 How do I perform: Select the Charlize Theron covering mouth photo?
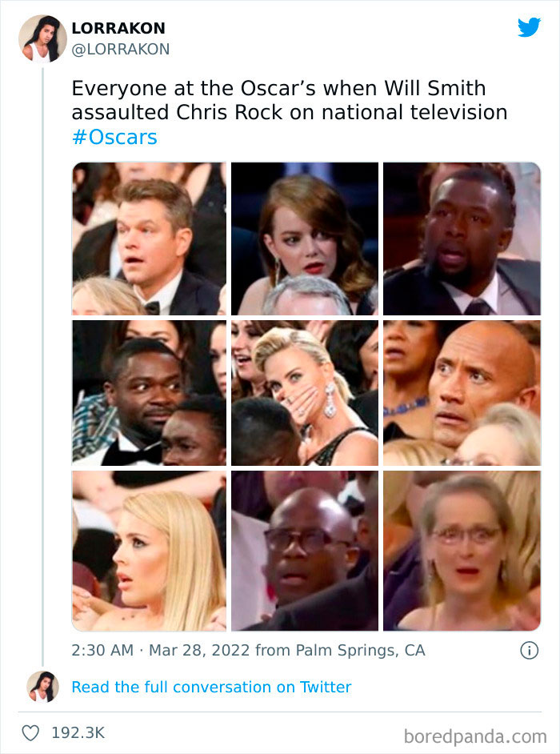[305, 392]
